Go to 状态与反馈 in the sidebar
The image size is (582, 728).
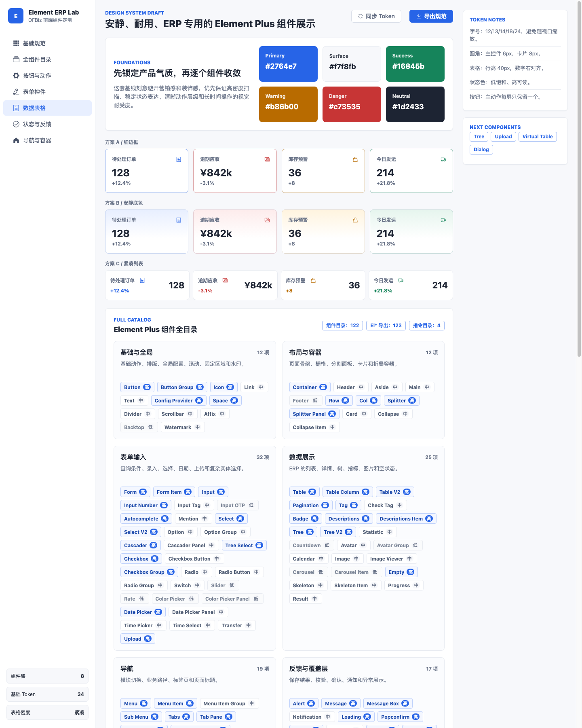[47, 124]
